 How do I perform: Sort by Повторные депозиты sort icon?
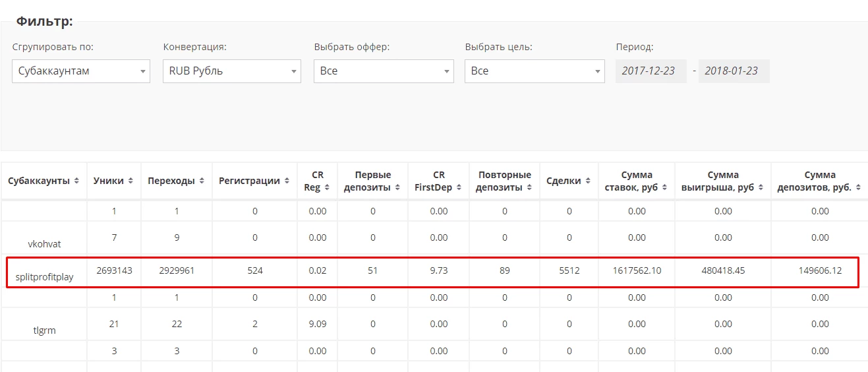pos(529,188)
